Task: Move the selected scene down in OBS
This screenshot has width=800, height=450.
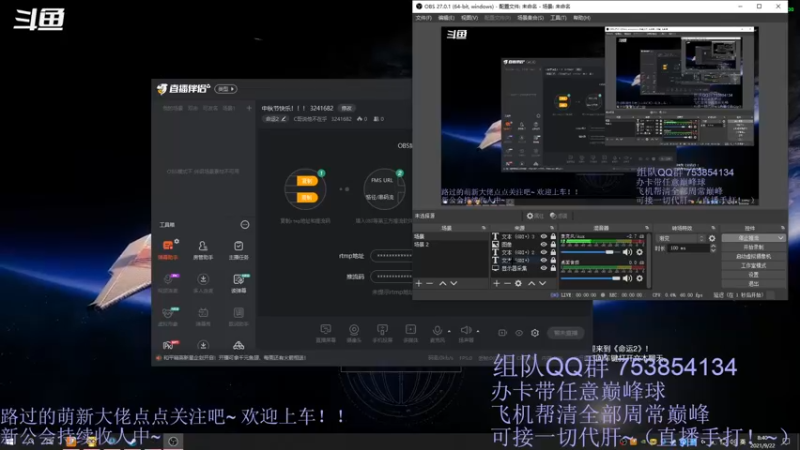Action: tap(454, 283)
